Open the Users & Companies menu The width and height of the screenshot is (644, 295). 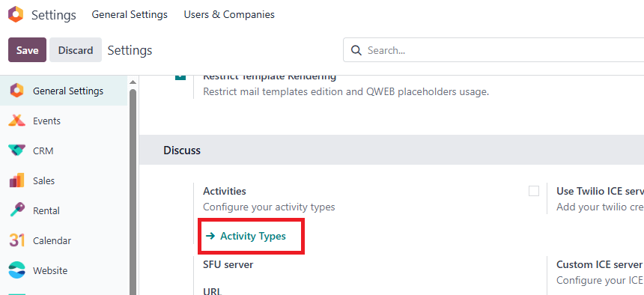click(x=229, y=15)
